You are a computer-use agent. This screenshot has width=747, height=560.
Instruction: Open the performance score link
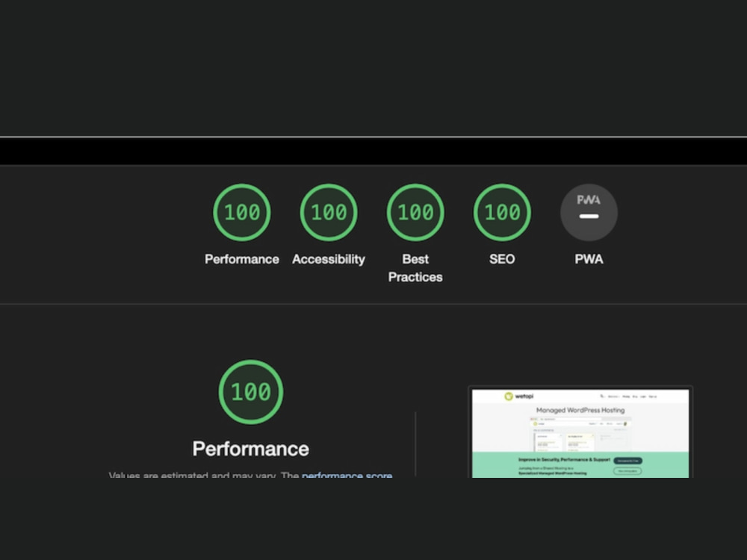click(347, 475)
